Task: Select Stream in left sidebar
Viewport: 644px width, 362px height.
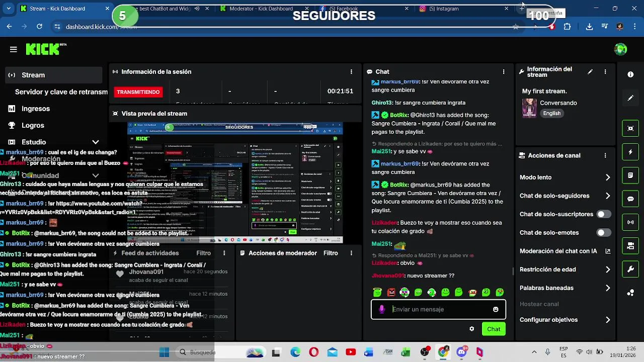Action: pyautogui.click(x=53, y=75)
